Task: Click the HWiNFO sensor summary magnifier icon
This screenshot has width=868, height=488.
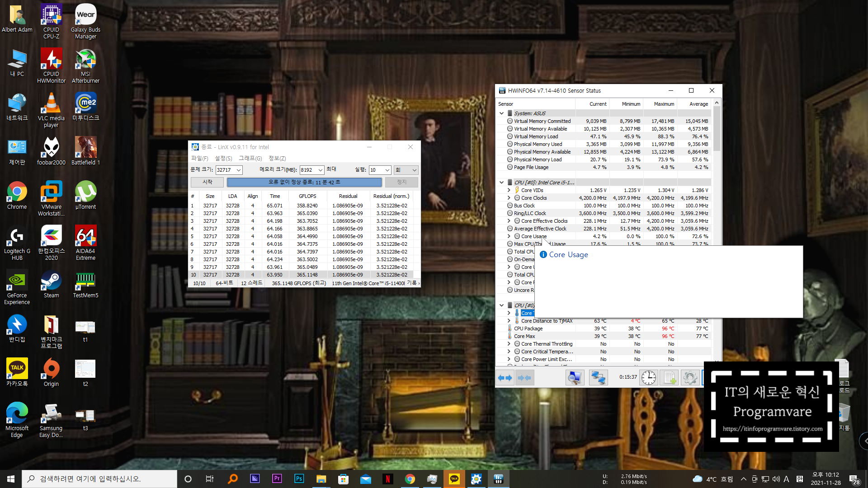Action: click(575, 378)
